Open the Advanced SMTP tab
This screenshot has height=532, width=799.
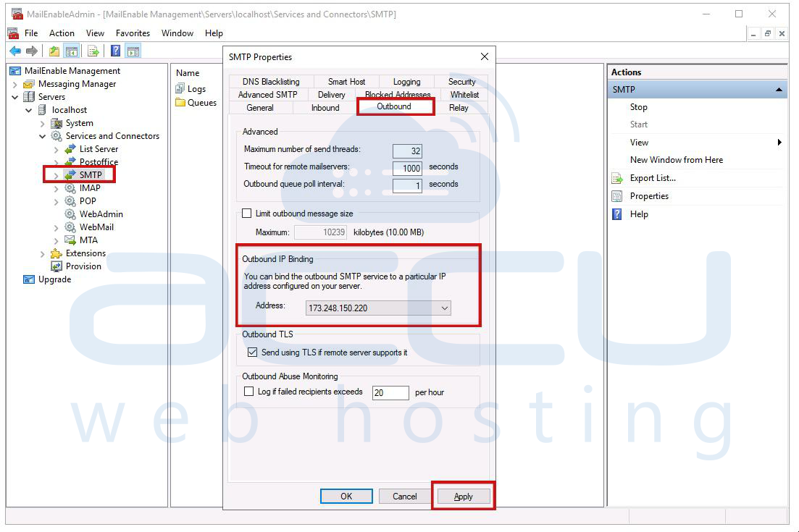click(267, 95)
